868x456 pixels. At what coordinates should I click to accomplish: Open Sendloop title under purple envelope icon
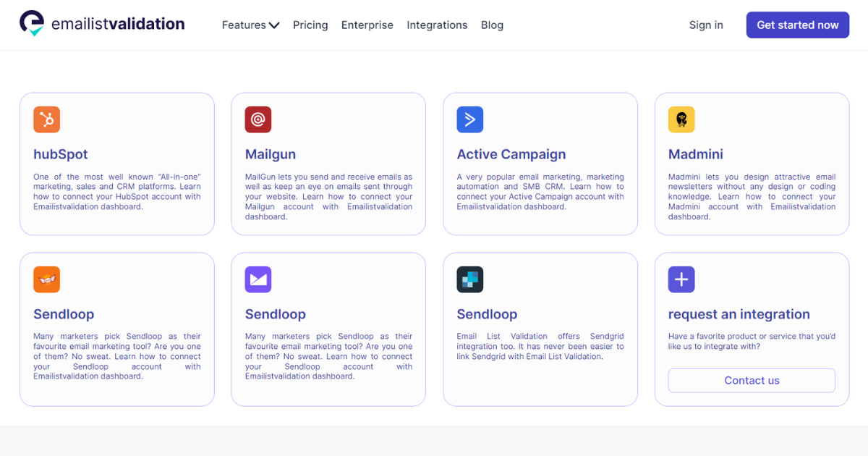(x=276, y=314)
